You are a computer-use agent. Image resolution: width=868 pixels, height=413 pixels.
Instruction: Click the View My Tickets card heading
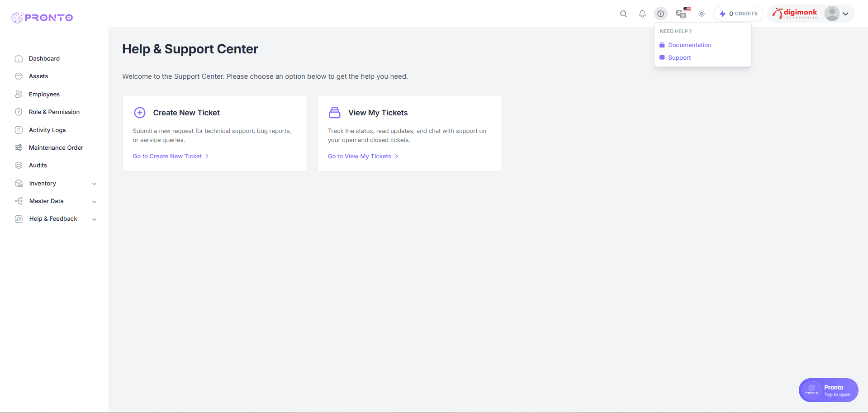point(378,113)
